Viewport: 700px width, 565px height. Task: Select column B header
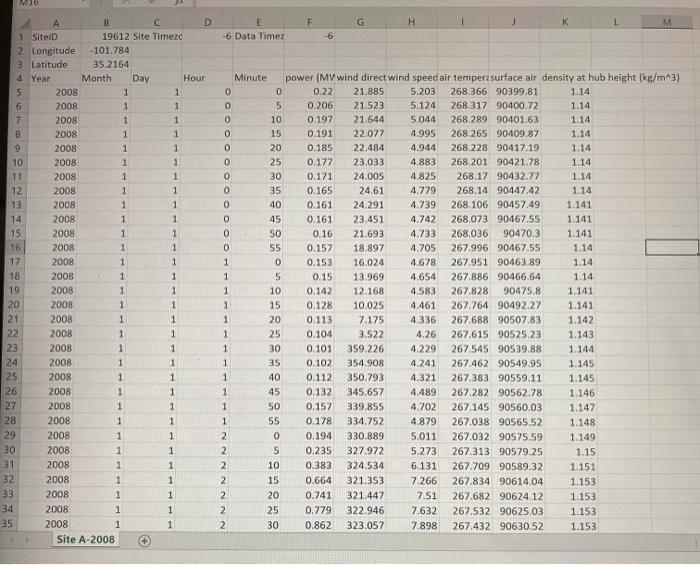tap(106, 23)
